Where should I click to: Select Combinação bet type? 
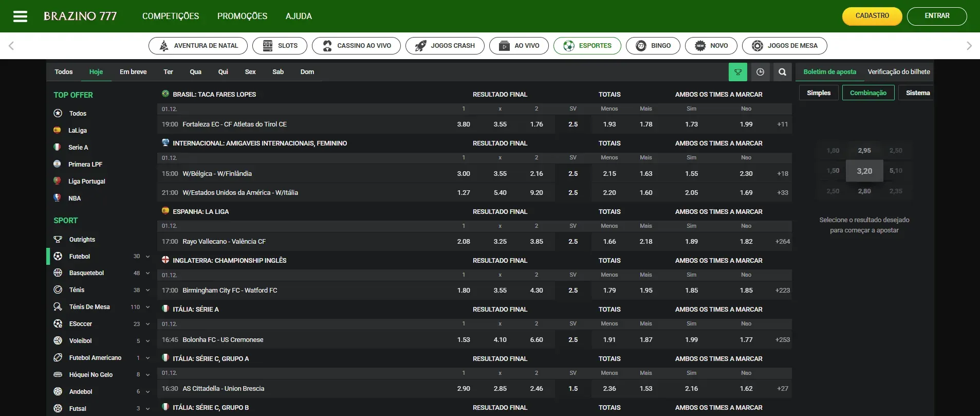coord(868,93)
